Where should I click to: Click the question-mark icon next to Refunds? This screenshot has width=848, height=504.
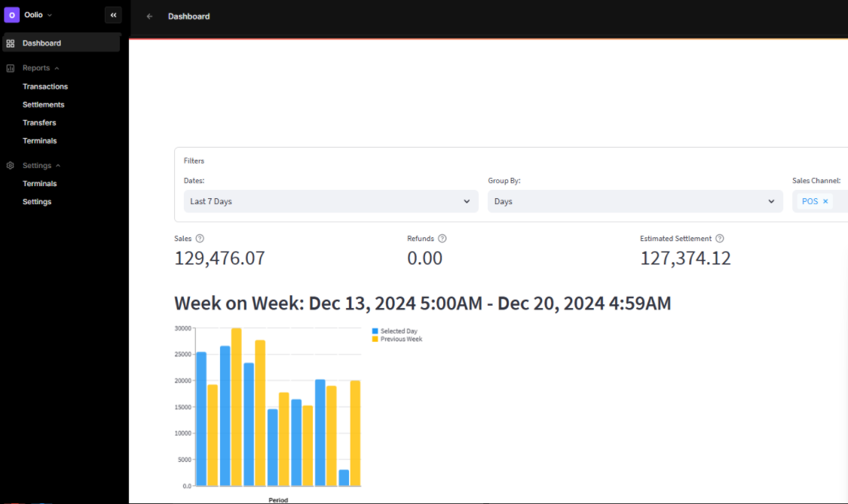pos(442,238)
